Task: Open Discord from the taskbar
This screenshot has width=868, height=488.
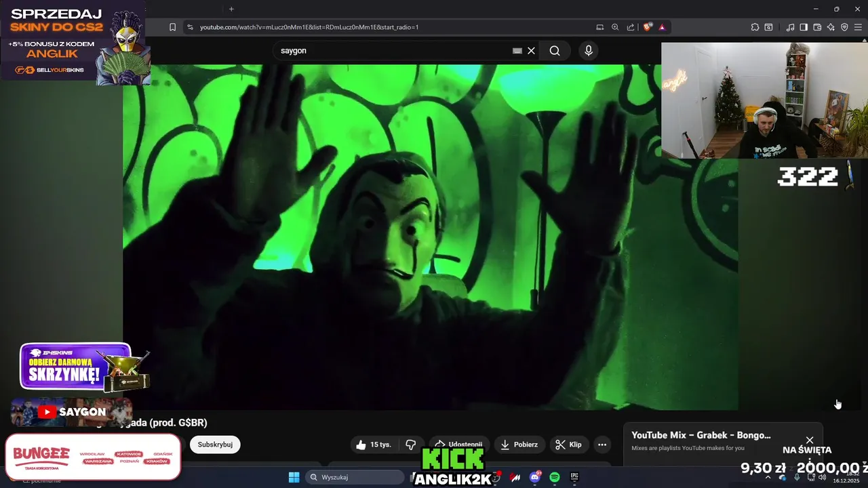Action: pyautogui.click(x=534, y=477)
